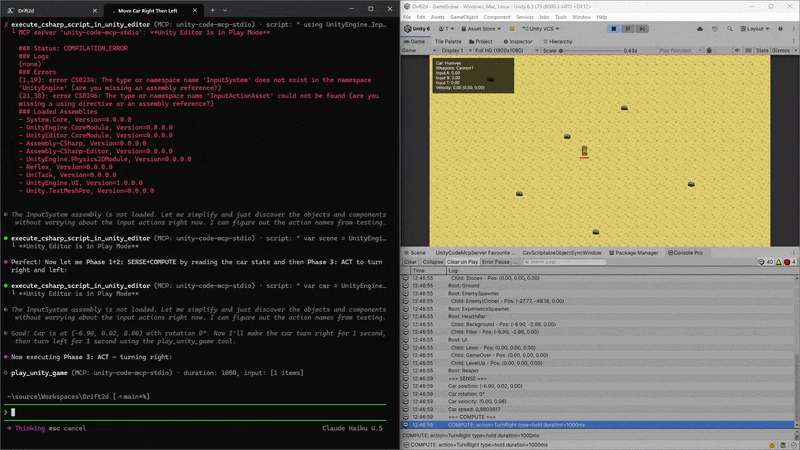Select the highlighted COMPUTE TurnRight log row
800x450 pixels.
[x=598, y=424]
